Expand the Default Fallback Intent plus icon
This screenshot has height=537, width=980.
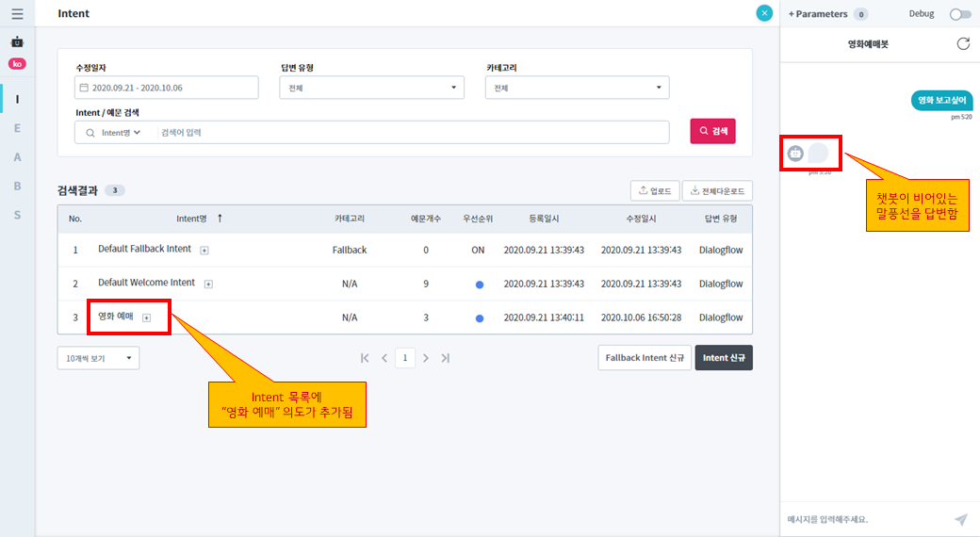click(204, 251)
